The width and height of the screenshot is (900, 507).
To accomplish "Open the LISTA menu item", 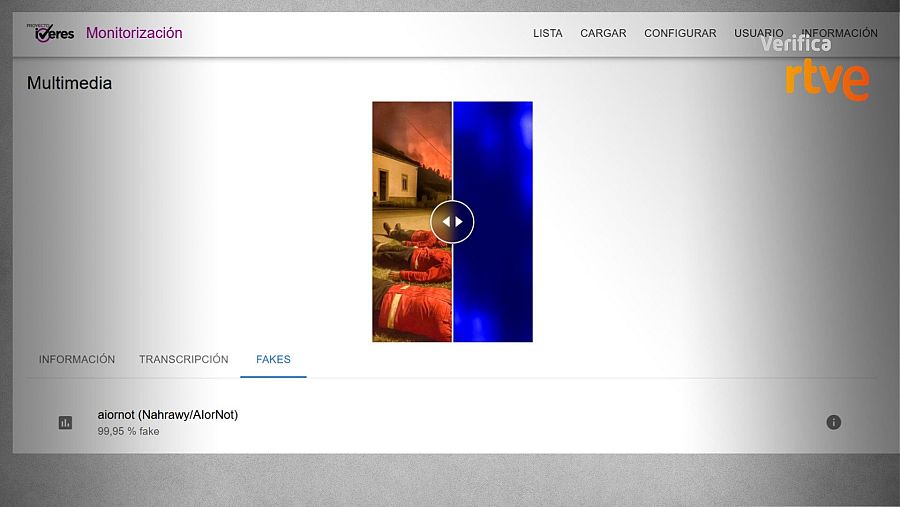I will point(547,33).
